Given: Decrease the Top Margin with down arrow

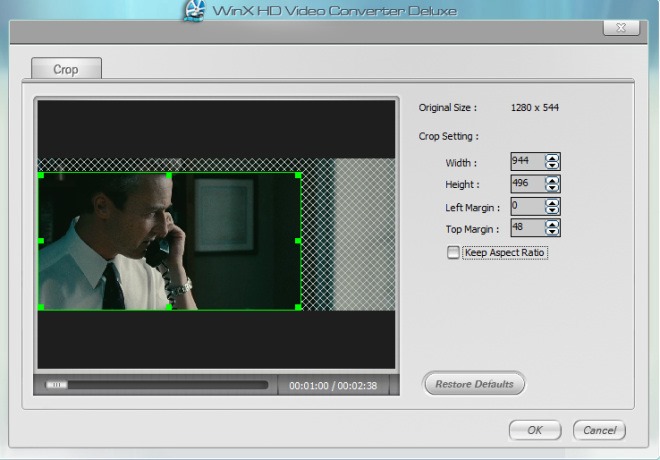Looking at the screenshot, I should click(552, 231).
